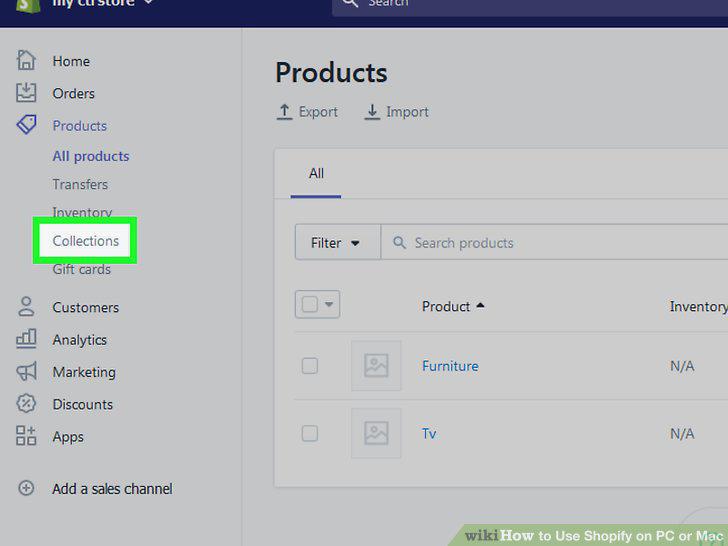Open Analytics in the sidebar
The image size is (728, 546).
pyautogui.click(x=79, y=340)
